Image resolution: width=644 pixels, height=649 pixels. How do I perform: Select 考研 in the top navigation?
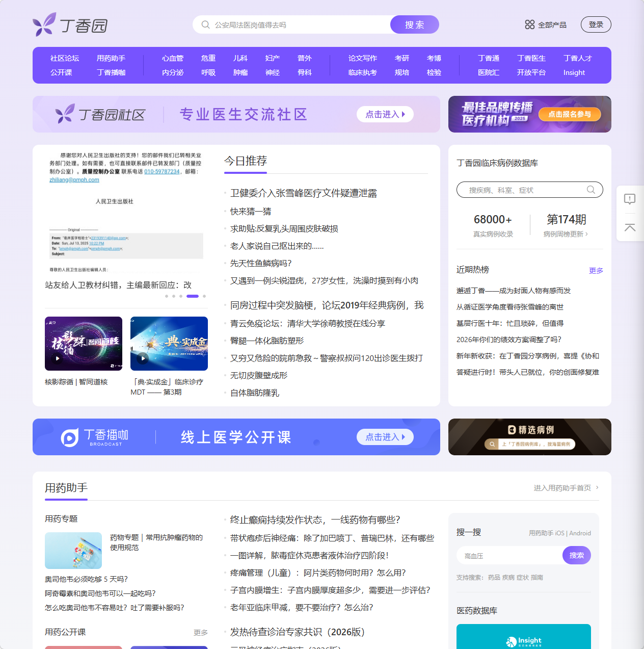click(x=401, y=58)
